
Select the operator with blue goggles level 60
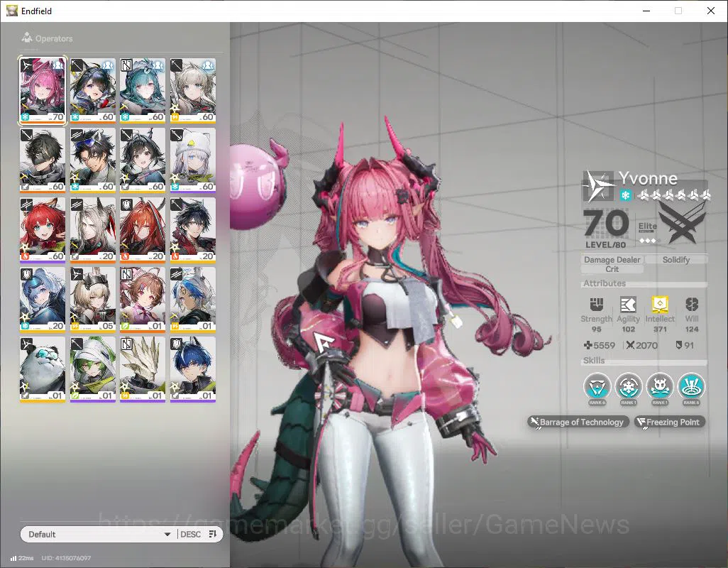point(93,160)
